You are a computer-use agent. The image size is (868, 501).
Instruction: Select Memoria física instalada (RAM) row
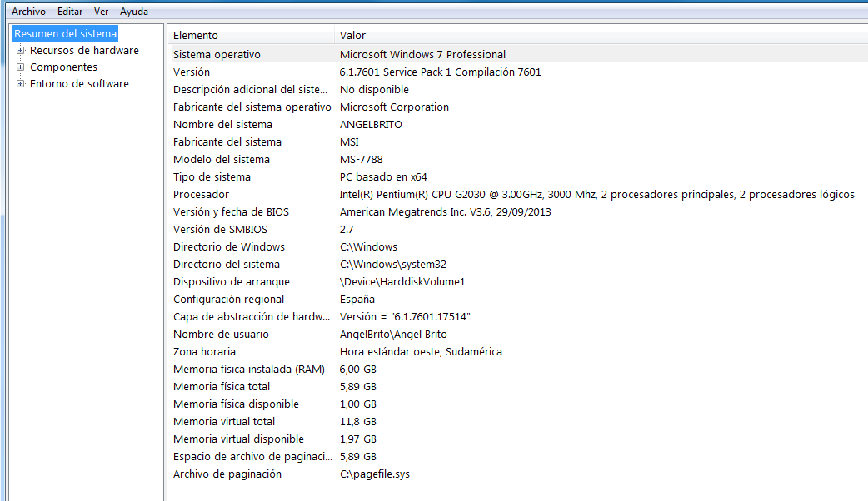tap(248, 370)
